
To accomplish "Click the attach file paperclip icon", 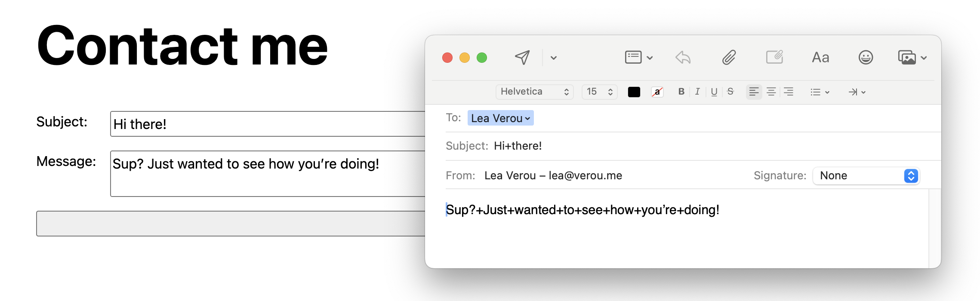I will coord(729,58).
